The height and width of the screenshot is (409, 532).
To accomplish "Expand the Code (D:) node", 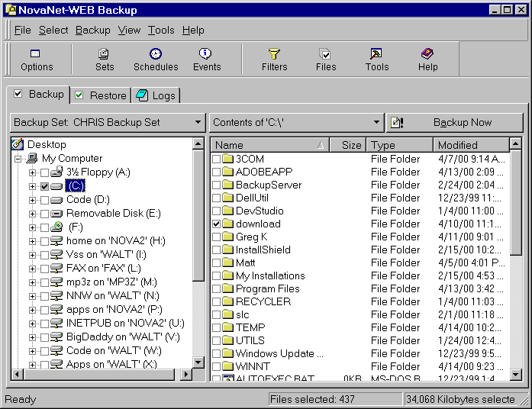I will pyautogui.click(x=32, y=200).
